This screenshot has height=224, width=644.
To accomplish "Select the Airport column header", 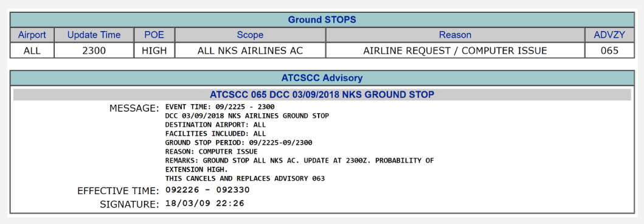I will (x=32, y=35).
